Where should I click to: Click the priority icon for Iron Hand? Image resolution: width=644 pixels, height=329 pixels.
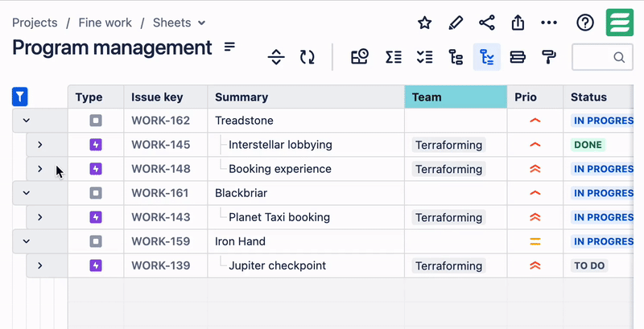click(x=535, y=241)
